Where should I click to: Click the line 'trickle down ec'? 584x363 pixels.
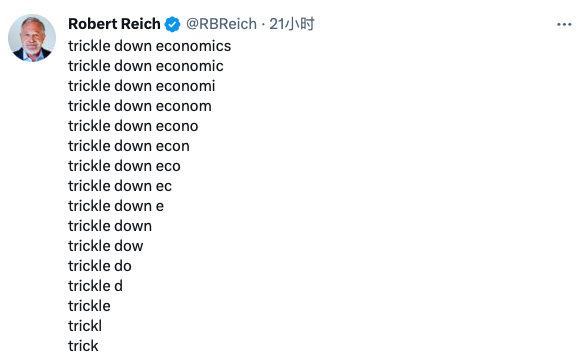click(x=120, y=186)
